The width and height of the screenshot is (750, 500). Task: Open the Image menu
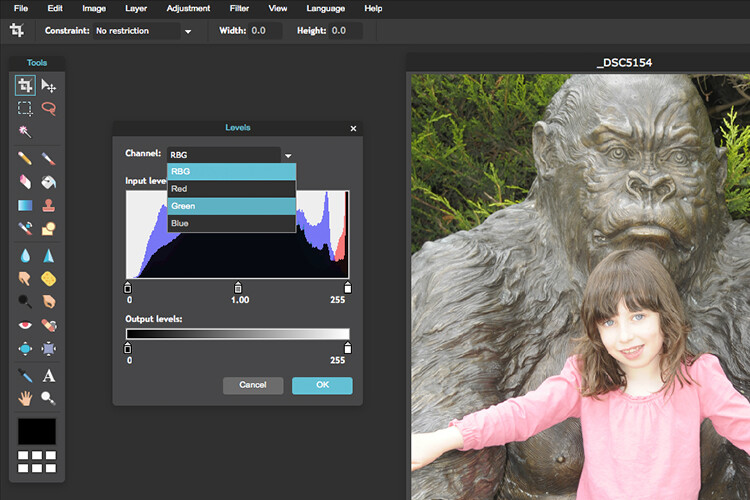(94, 8)
